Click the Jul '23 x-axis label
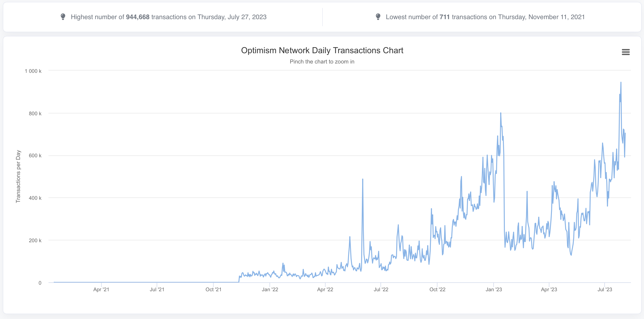 pyautogui.click(x=605, y=289)
